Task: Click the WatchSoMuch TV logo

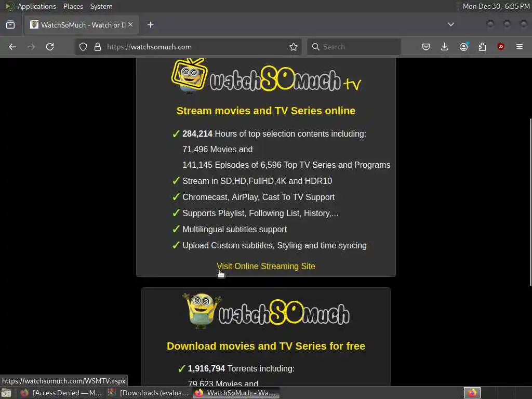Action: coord(266,77)
